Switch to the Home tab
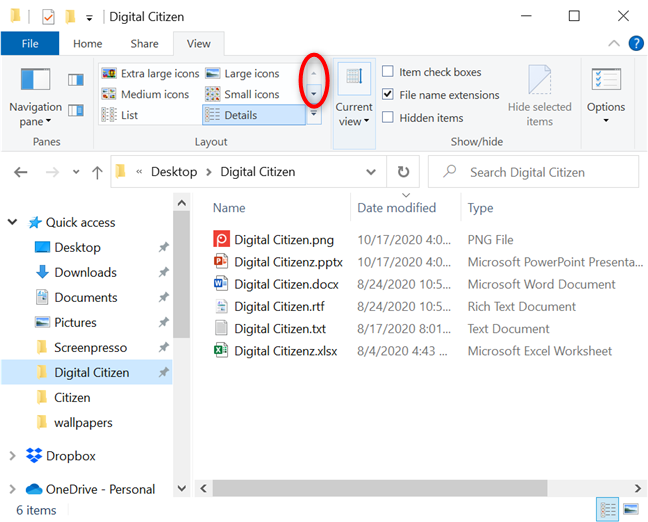Viewport: 648px width, 522px height. coord(88,43)
